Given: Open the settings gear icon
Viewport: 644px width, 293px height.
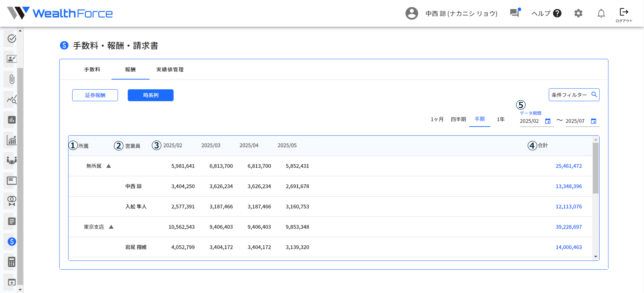Looking at the screenshot, I should pyautogui.click(x=578, y=13).
